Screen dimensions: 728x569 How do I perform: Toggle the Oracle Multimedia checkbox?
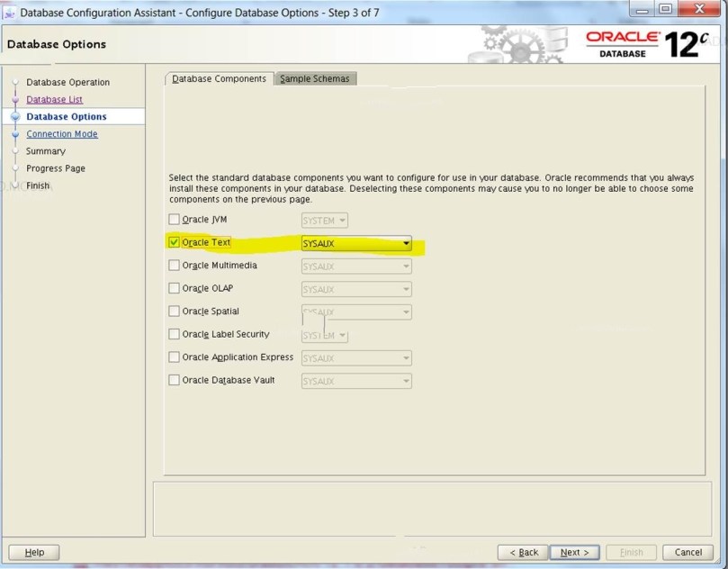(175, 266)
